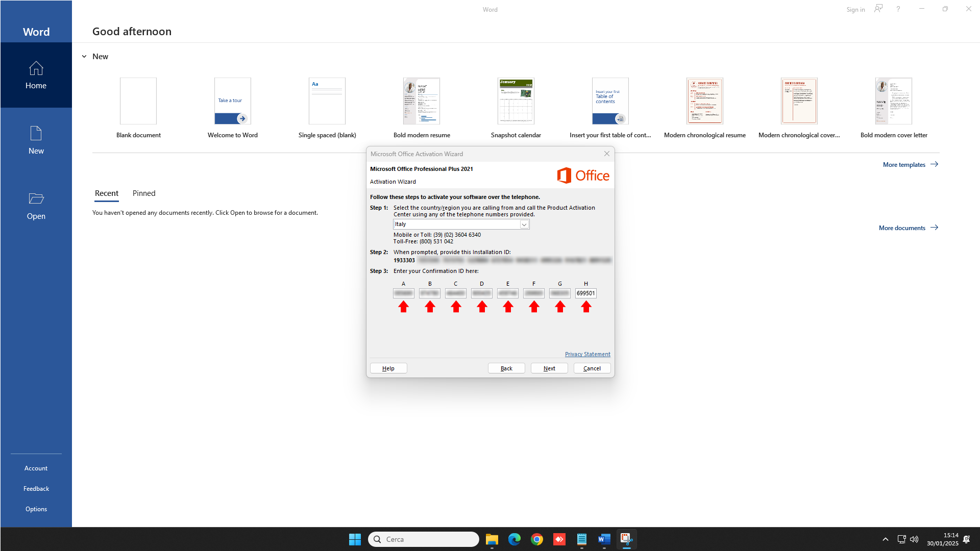Screen dimensions: 980x551
Task: Click Confirmation ID field F
Action: click(533, 293)
